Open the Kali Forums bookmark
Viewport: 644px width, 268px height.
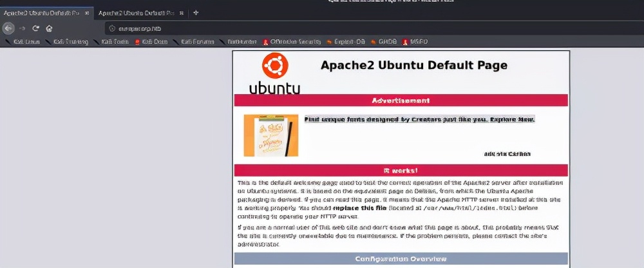tap(194, 41)
